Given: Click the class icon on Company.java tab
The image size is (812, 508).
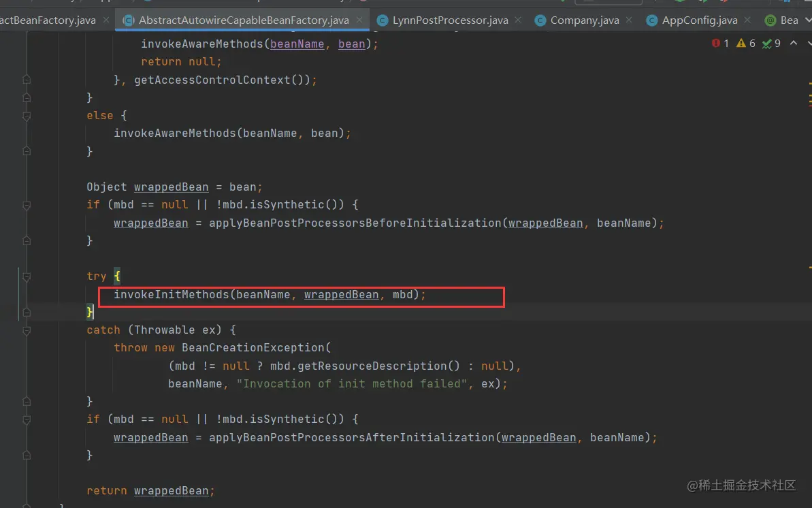Looking at the screenshot, I should point(540,20).
